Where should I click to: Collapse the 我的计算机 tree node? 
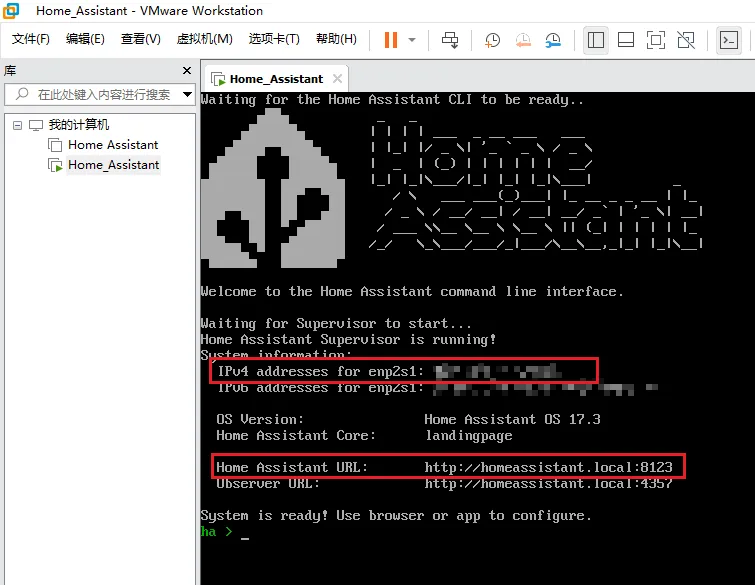(17, 125)
